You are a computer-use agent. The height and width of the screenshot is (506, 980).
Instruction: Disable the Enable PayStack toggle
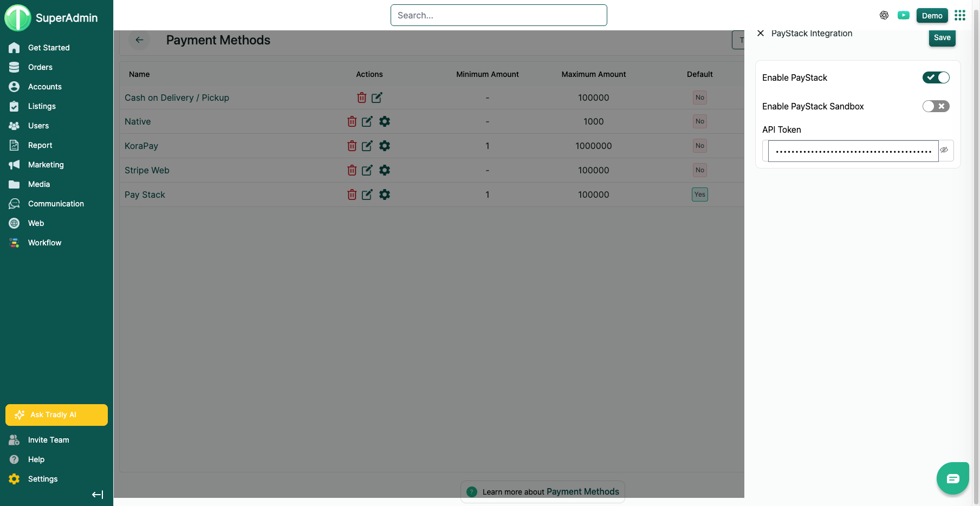point(936,77)
